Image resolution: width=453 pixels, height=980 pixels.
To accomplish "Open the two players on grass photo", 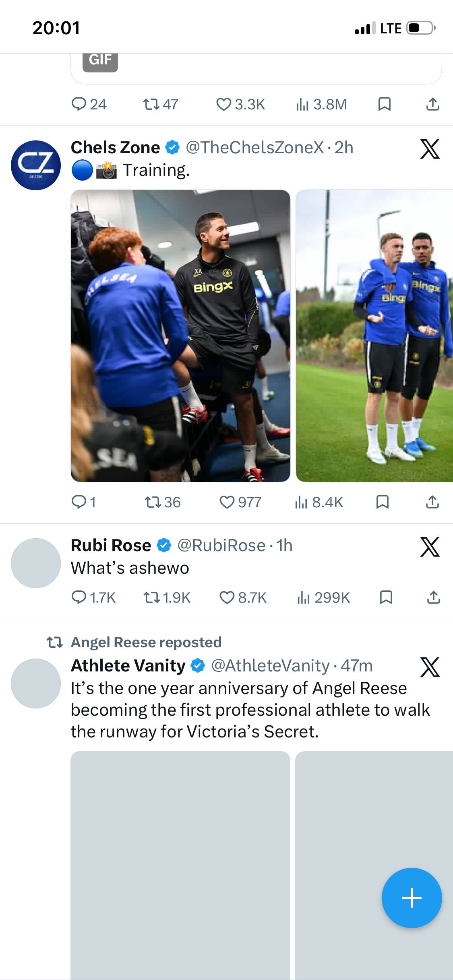I will point(374,336).
